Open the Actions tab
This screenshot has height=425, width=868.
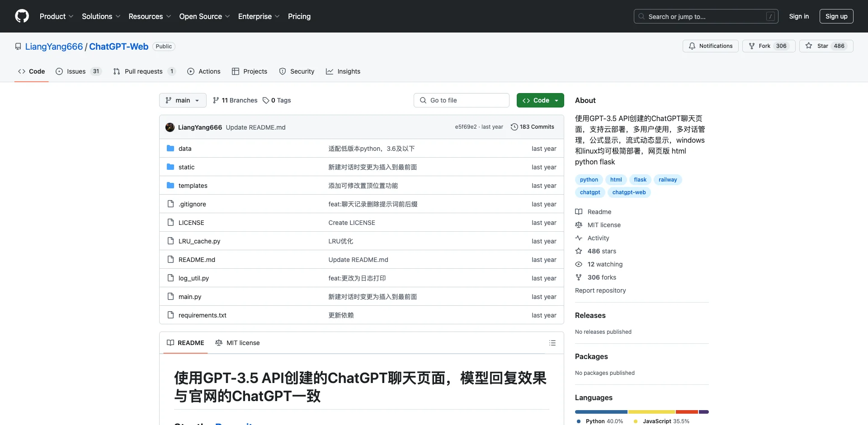[x=204, y=71]
